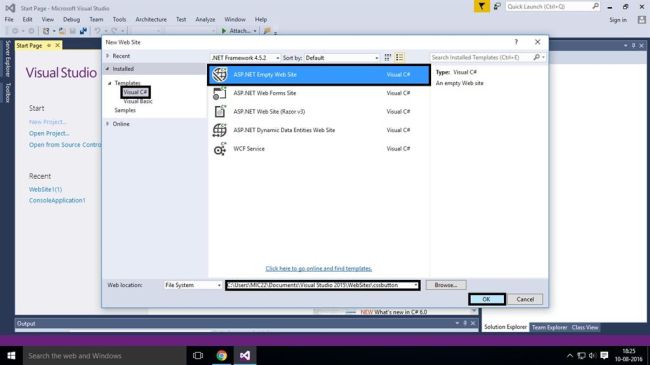Image resolution: width=650 pixels, height=365 pixels.
Task: Open recent project ConsoleApplication1
Action: [57, 200]
